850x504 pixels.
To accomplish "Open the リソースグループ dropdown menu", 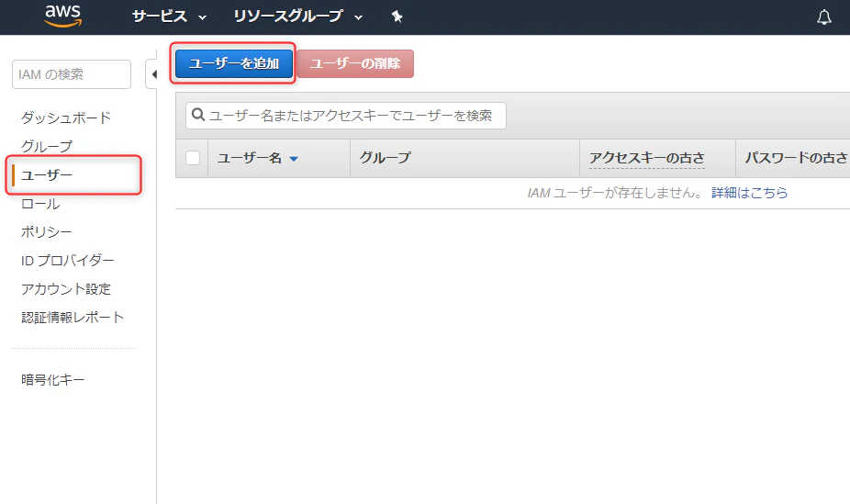I will [x=297, y=17].
